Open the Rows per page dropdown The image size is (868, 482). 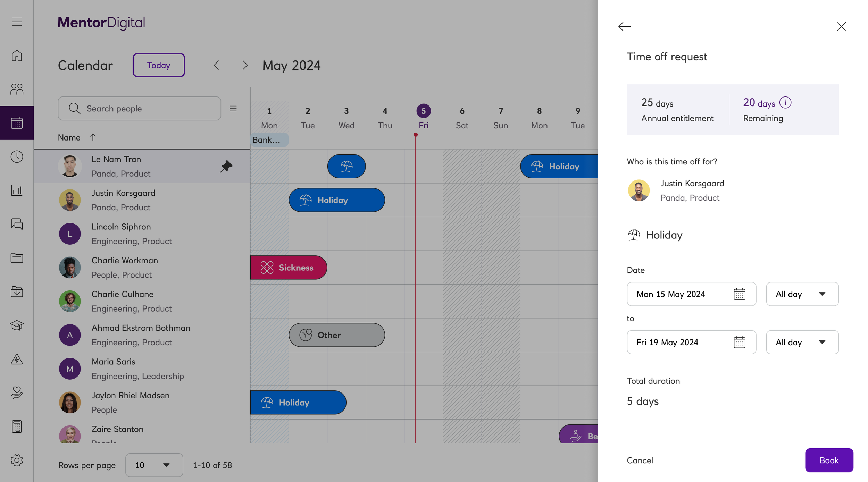(154, 465)
